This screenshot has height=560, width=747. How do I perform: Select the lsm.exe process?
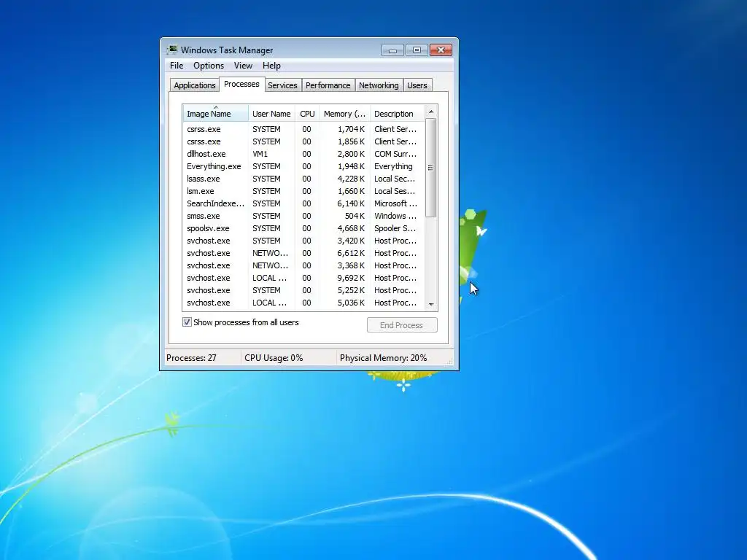pyautogui.click(x=303, y=191)
